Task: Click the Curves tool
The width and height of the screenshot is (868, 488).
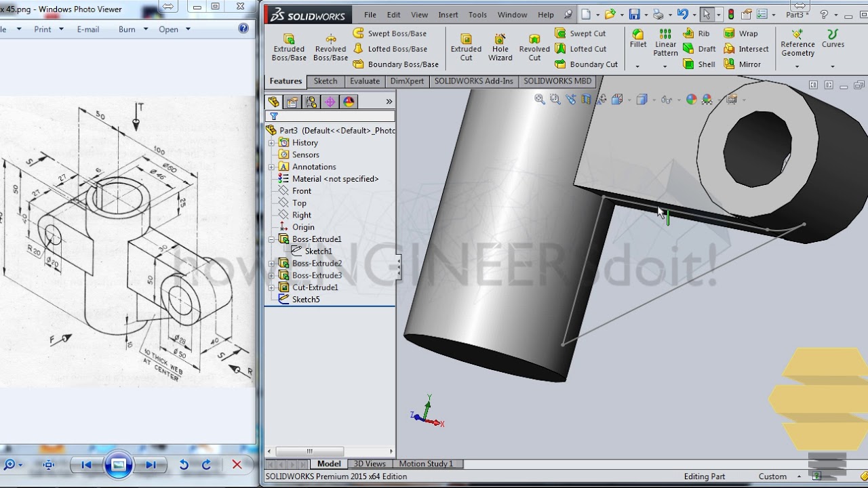Action: tap(833, 39)
